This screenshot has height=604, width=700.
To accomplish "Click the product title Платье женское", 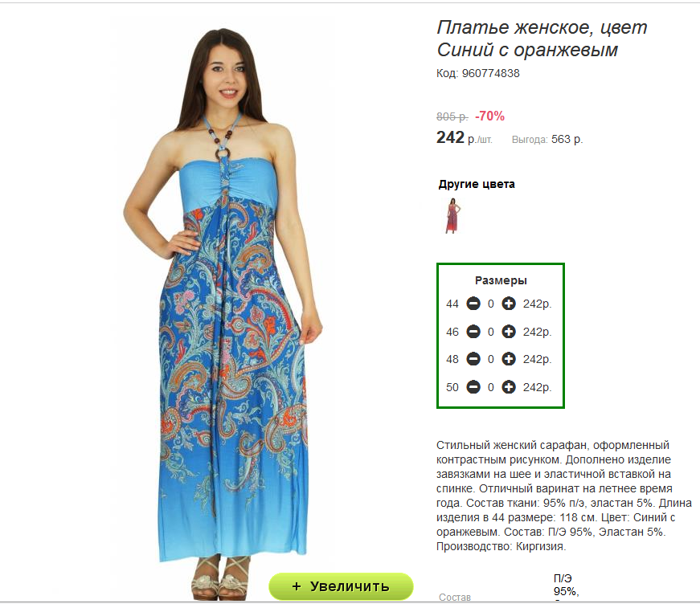I will (514, 27).
